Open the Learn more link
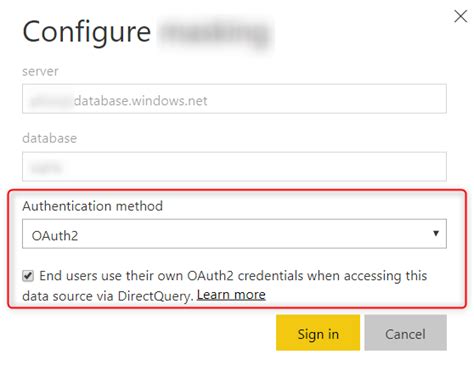 click(231, 295)
